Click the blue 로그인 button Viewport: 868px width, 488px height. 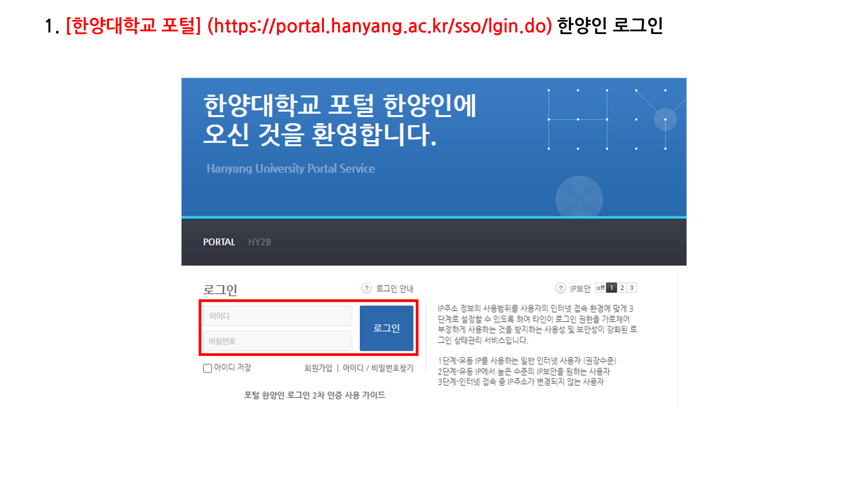pos(386,328)
